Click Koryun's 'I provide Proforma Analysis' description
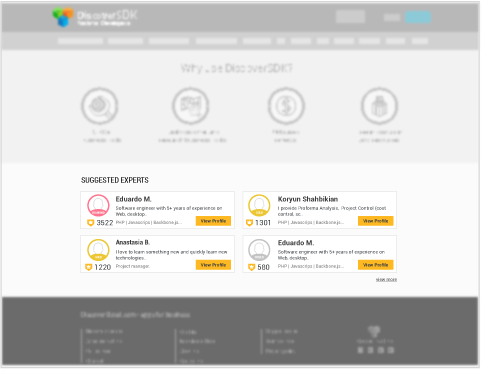Image resolution: width=482 pixels, height=370 pixels. pyautogui.click(x=332, y=211)
